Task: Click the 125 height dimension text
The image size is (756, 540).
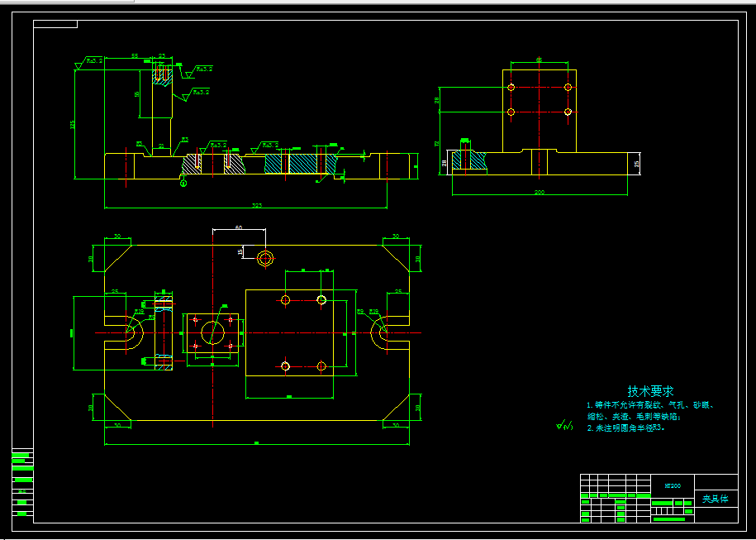Action: pyautogui.click(x=73, y=125)
